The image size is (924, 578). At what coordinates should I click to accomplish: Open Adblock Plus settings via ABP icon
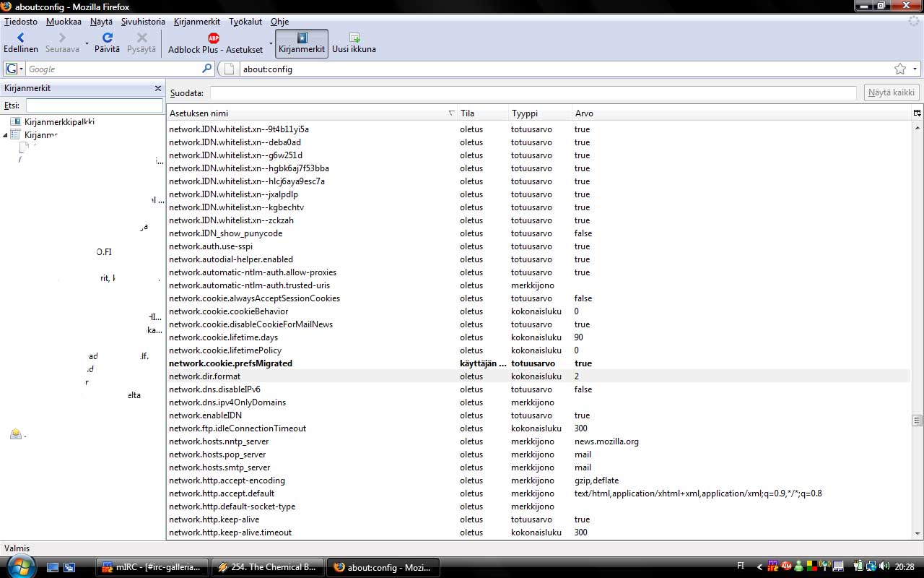pyautogui.click(x=214, y=38)
